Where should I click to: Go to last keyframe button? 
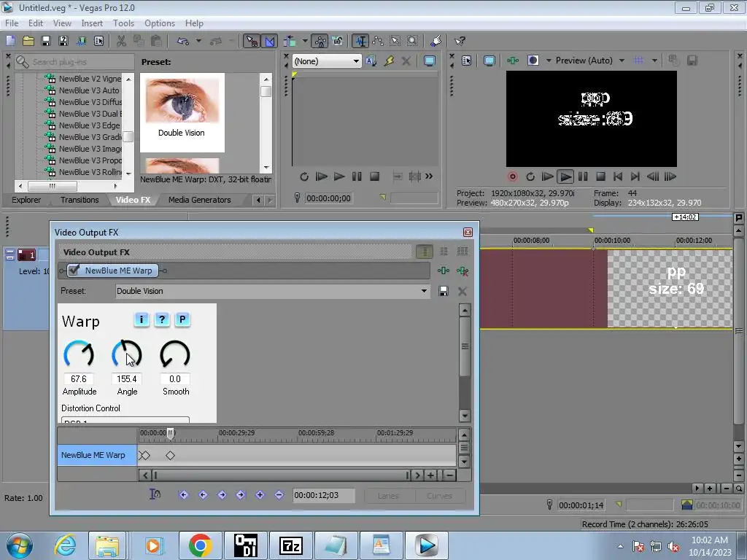coord(241,495)
